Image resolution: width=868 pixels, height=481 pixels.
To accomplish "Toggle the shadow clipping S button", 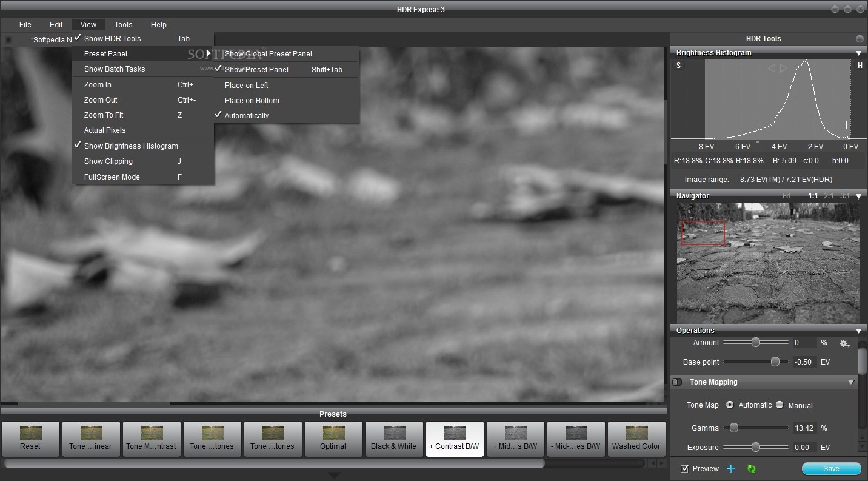I will [678, 66].
